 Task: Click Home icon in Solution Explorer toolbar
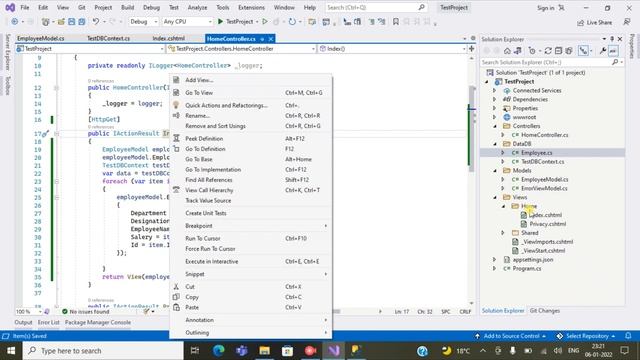507,51
